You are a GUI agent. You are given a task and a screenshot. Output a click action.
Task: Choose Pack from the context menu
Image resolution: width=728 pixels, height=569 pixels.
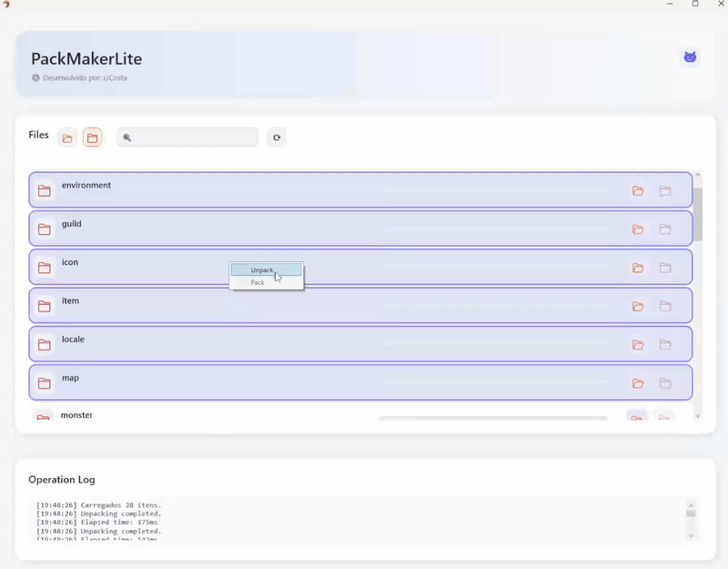(258, 282)
